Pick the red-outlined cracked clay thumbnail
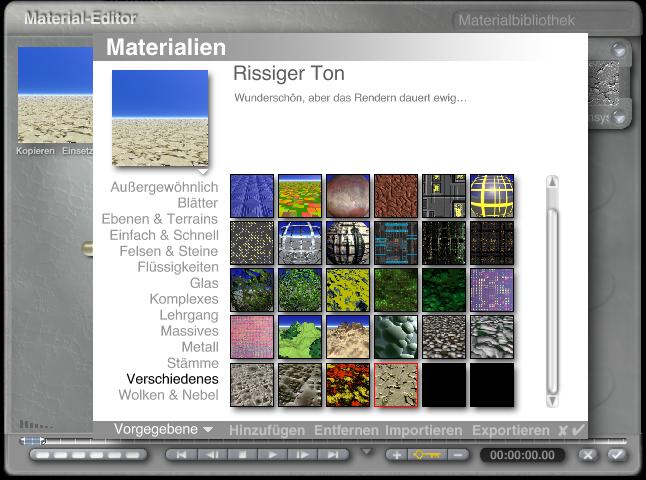This screenshot has height=480, width=646. [x=396, y=384]
